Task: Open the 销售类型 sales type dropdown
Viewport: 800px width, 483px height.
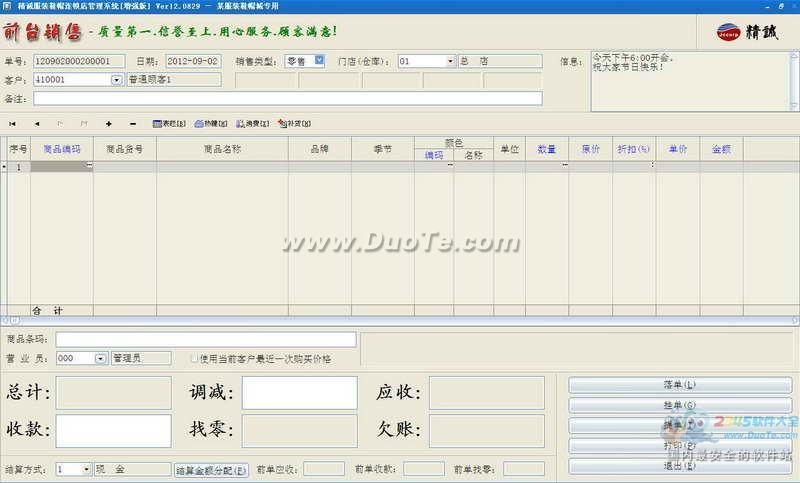Action: 319,60
